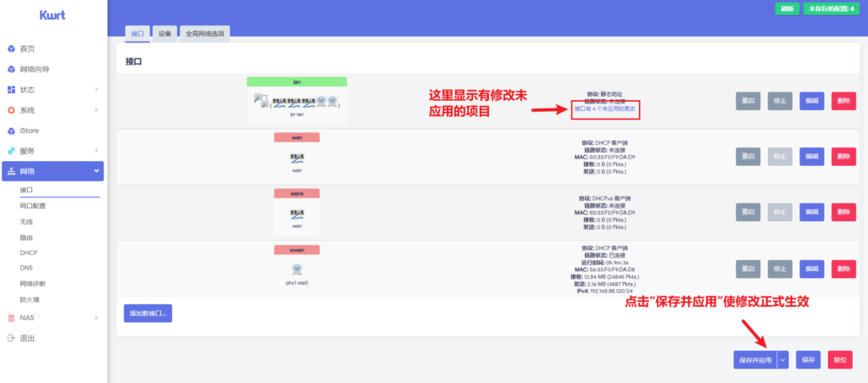Open the lan unapplied changes link

604,108
